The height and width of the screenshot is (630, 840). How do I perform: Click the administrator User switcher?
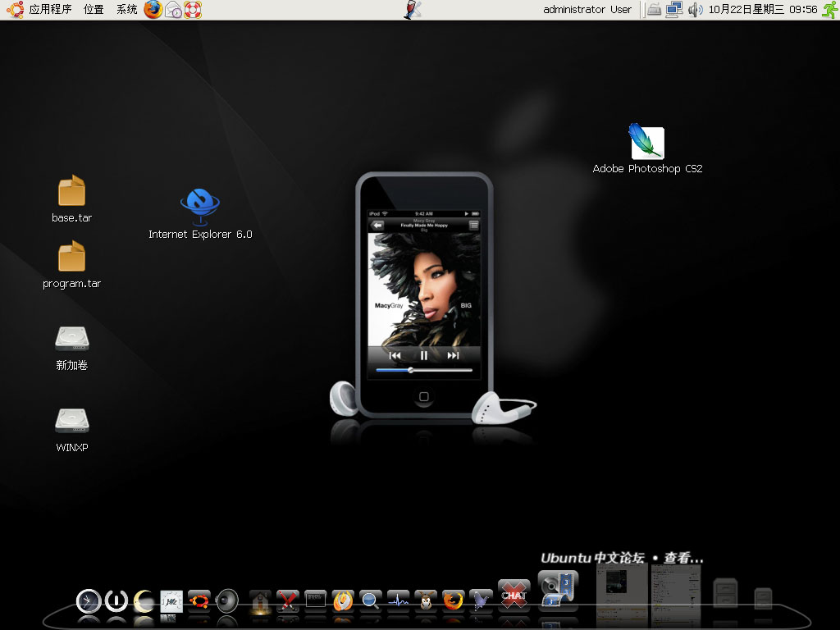[587, 10]
